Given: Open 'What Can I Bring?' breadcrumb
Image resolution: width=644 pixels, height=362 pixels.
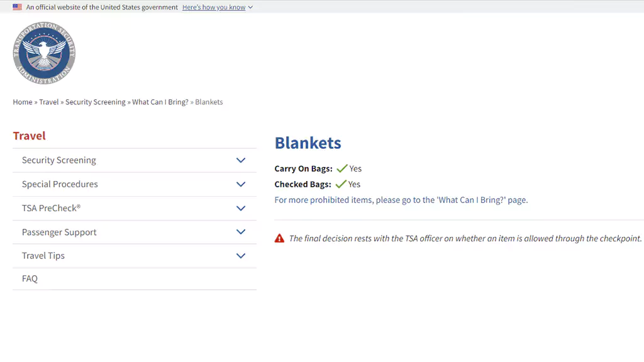Looking at the screenshot, I should coord(160,102).
